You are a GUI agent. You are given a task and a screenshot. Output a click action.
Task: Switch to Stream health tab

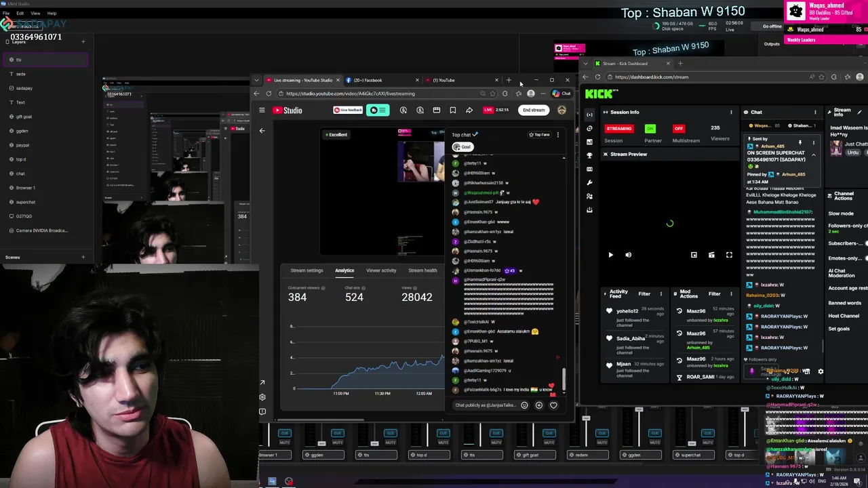(422, 270)
